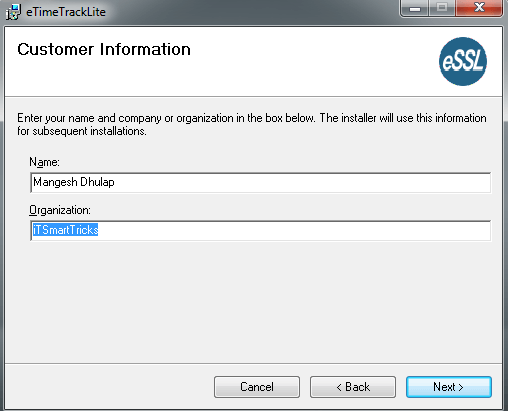Click the highlighted iTSmartTricks text
This screenshot has height=411, width=508.
[x=65, y=230]
